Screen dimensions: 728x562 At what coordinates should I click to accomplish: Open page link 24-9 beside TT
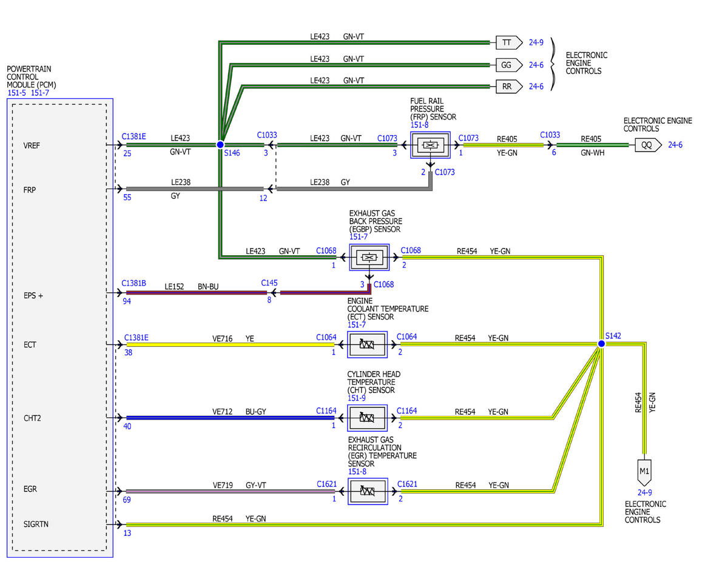coord(536,42)
